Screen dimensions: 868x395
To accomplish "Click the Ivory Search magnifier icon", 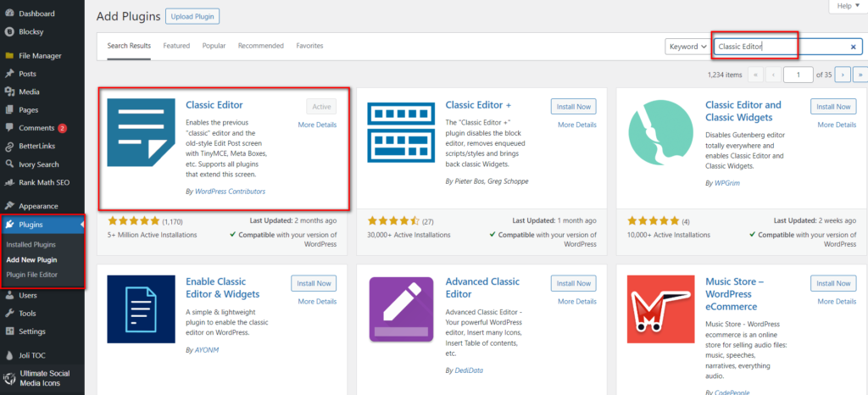I will click(x=8, y=164).
